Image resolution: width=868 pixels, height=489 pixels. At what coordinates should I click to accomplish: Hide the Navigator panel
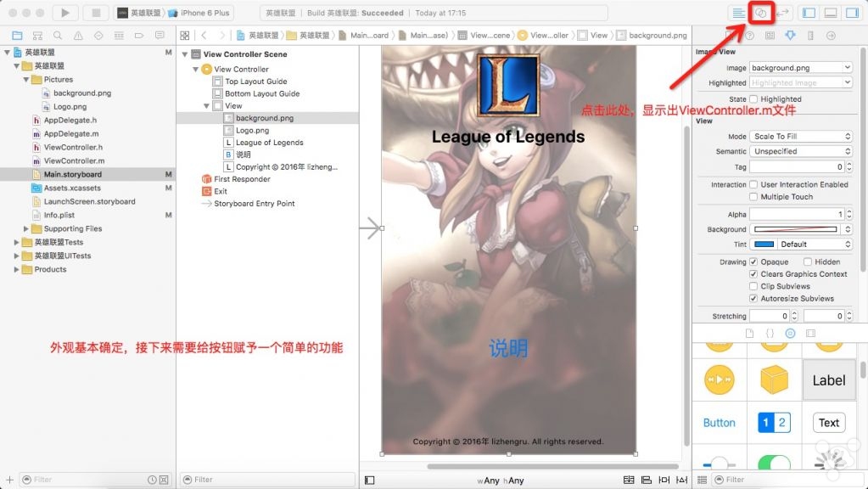pos(809,13)
